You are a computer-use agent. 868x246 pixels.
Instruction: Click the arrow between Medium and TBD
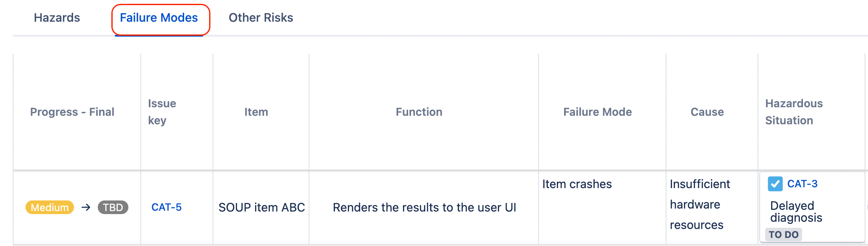click(x=86, y=207)
